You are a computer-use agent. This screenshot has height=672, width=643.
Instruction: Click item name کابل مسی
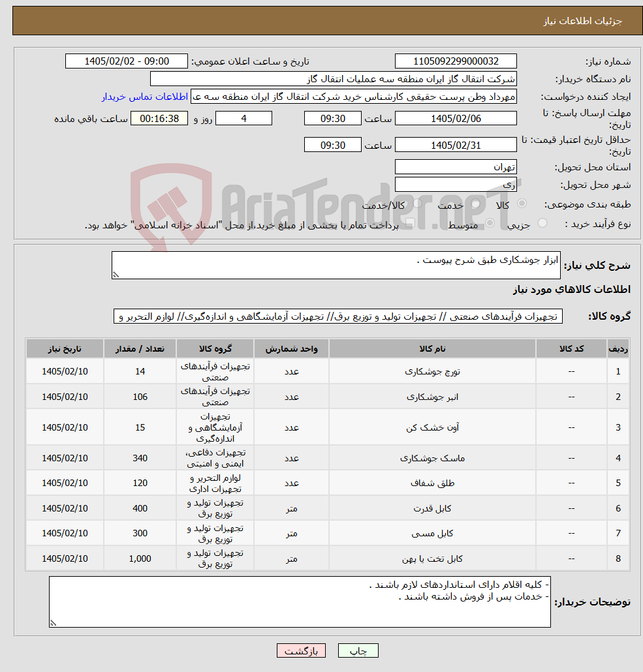(x=432, y=533)
